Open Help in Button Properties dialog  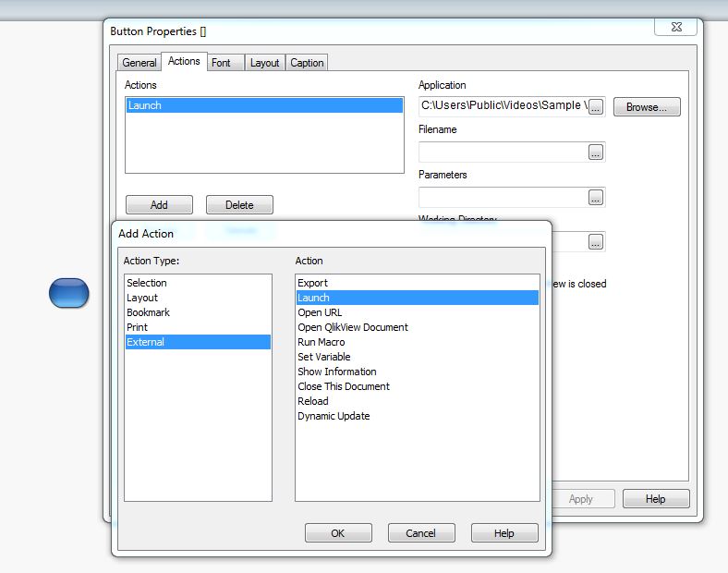[656, 499]
